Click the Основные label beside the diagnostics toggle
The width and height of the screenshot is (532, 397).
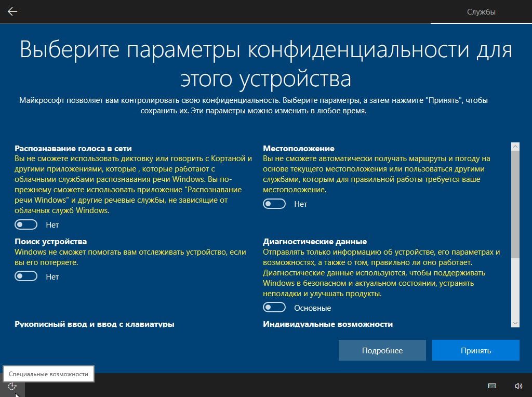312,308
